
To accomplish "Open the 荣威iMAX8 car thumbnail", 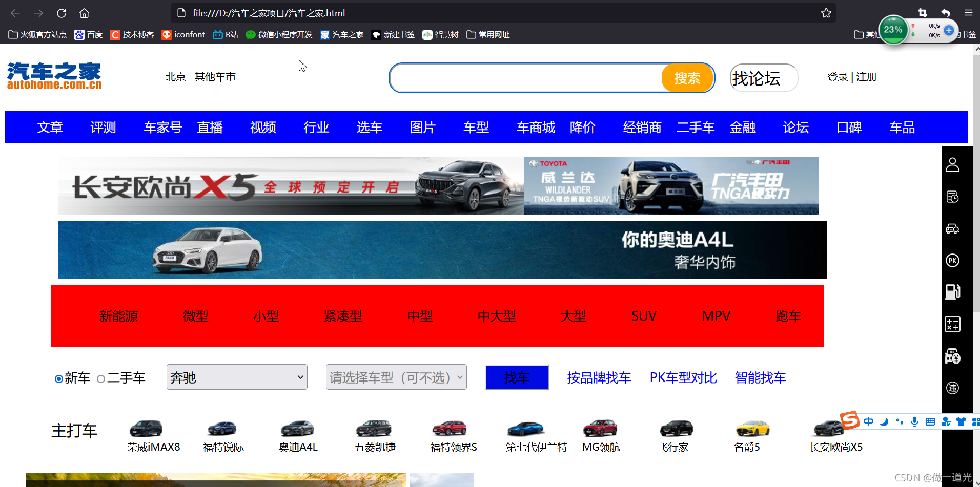I will 146,428.
